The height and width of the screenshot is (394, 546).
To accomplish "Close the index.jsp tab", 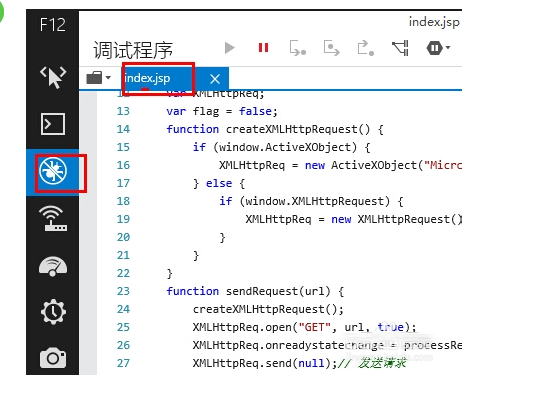I will click(x=215, y=79).
